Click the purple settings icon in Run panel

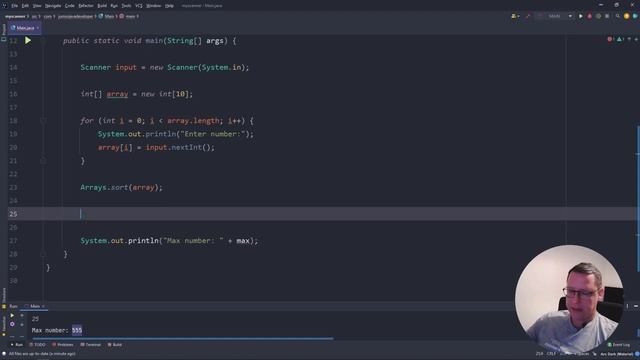point(12,324)
